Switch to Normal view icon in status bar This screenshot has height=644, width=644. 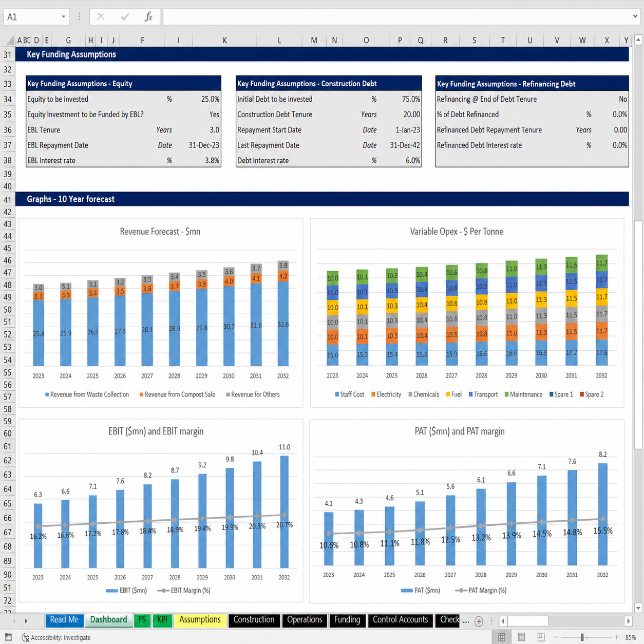click(x=502, y=637)
